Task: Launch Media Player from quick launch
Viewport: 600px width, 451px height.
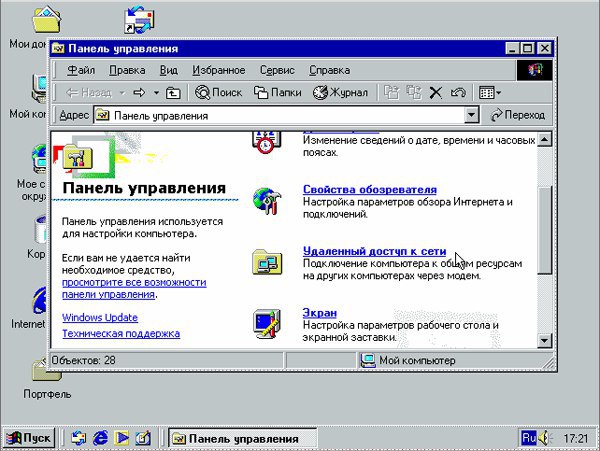Action: coord(122,438)
